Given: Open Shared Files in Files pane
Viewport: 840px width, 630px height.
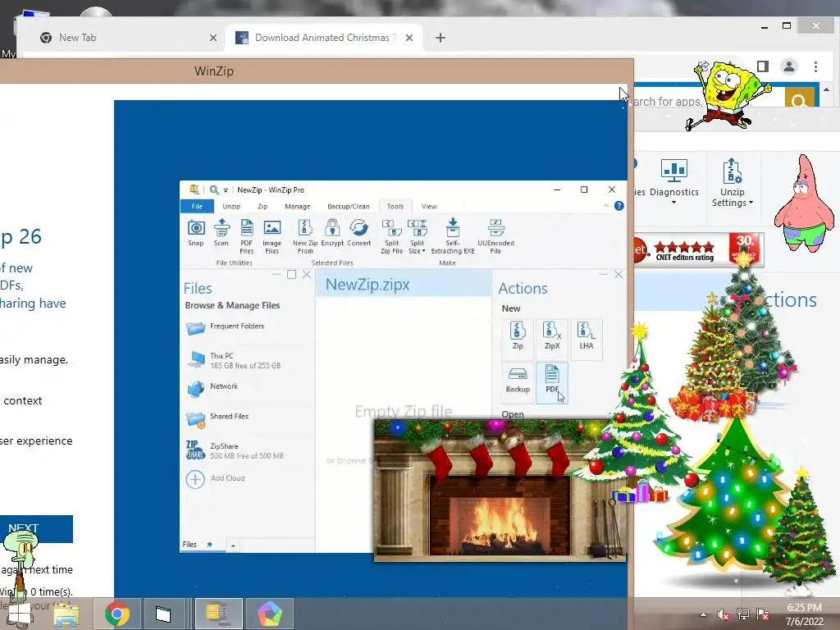Looking at the screenshot, I should tap(217, 418).
